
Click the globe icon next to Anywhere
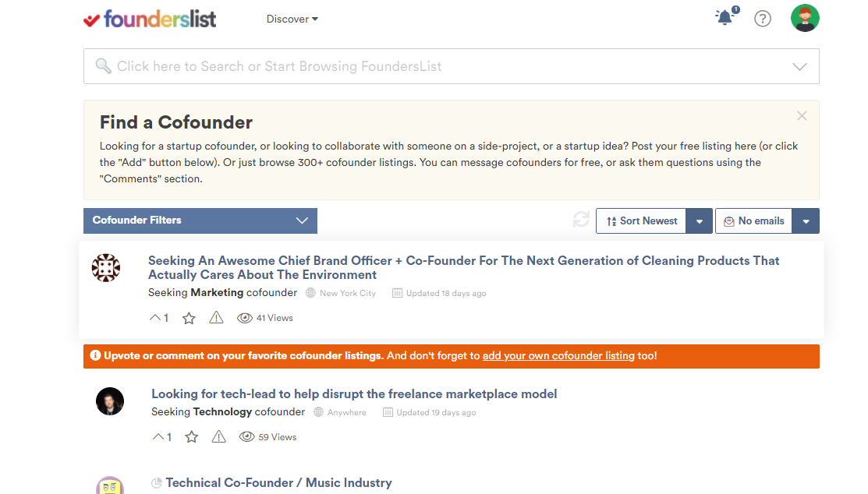click(318, 411)
